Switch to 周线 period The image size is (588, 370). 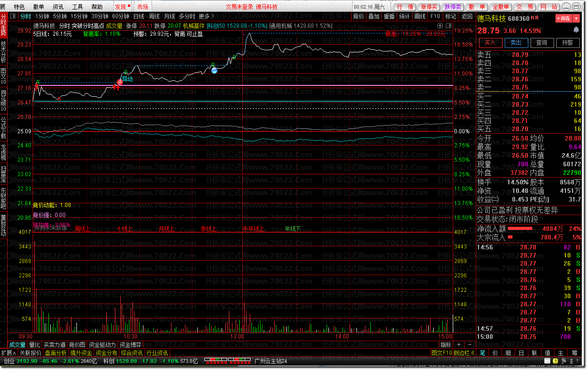(154, 16)
